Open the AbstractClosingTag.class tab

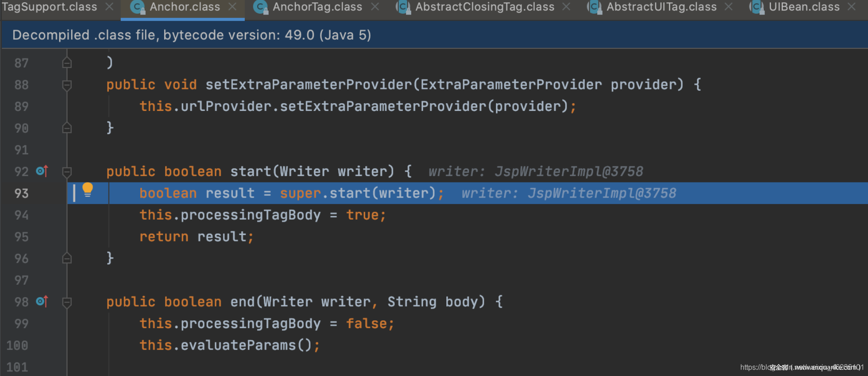(x=485, y=7)
